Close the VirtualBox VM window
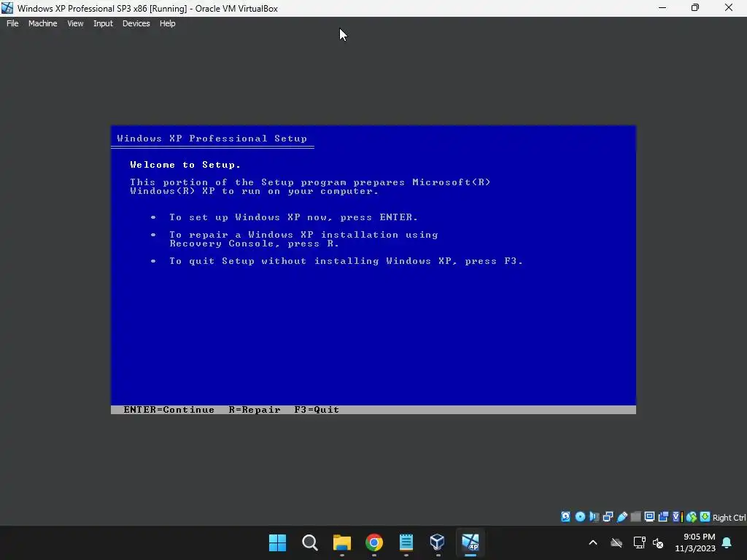 click(729, 8)
